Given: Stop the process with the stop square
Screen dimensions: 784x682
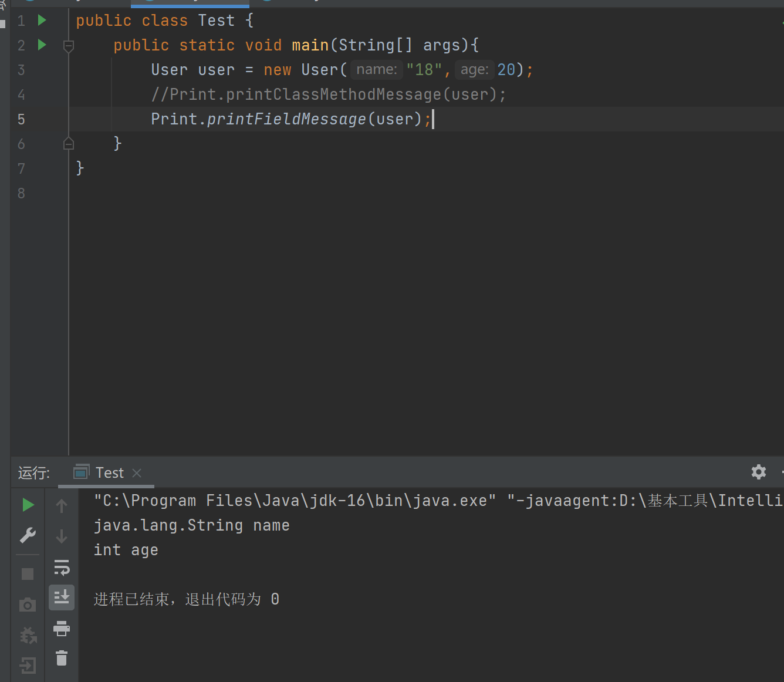Looking at the screenshot, I should (x=28, y=573).
